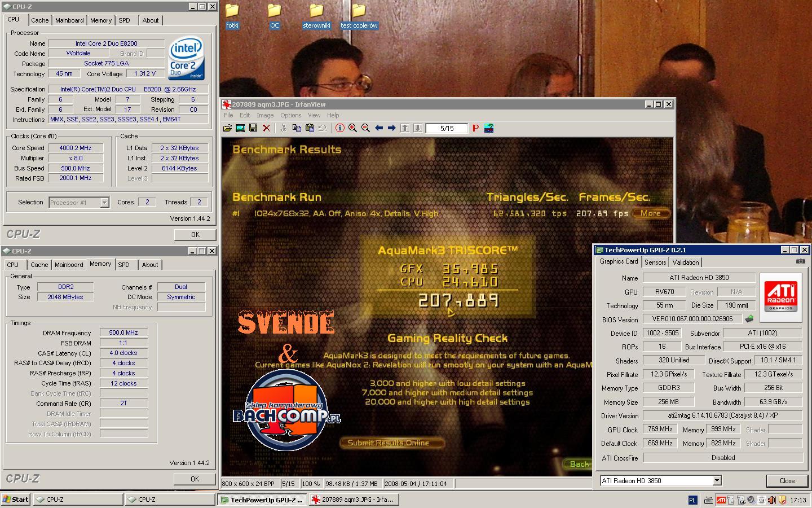Switch to Sensors tab in GPU-Z
The width and height of the screenshot is (812, 508).
pos(655,262)
